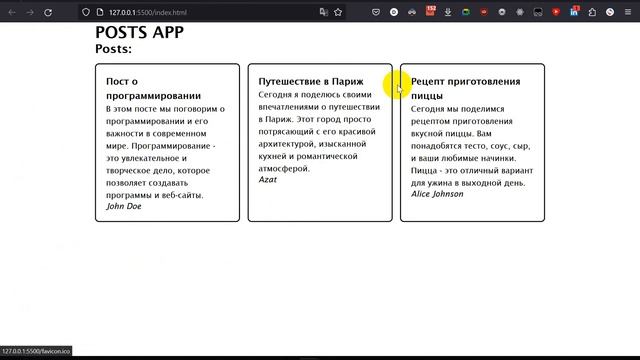Select the Рецепт приготовления пиццы card title
The image size is (640, 360).
(466, 89)
